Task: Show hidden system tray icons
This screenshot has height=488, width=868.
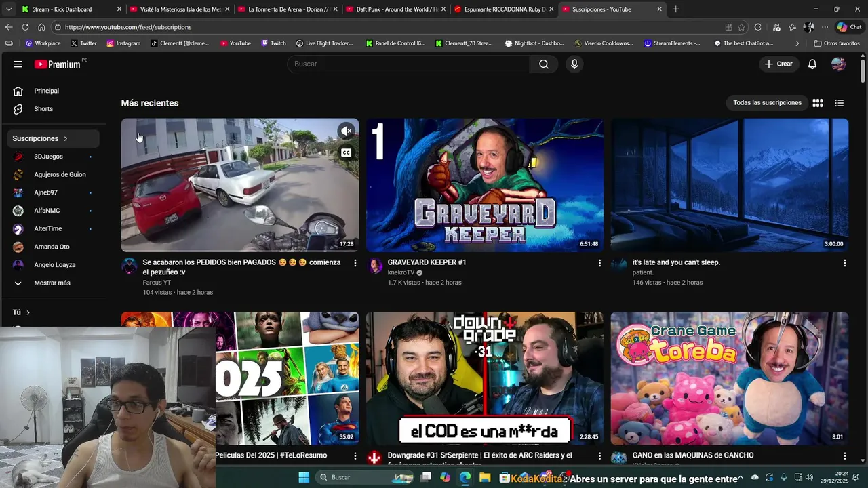Action: pyautogui.click(x=741, y=477)
